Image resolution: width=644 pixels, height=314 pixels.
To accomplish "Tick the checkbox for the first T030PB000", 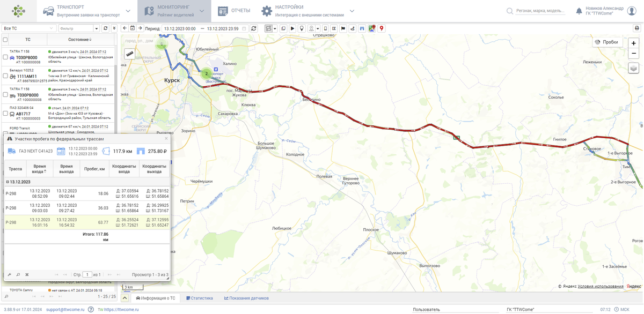I will (5, 57).
